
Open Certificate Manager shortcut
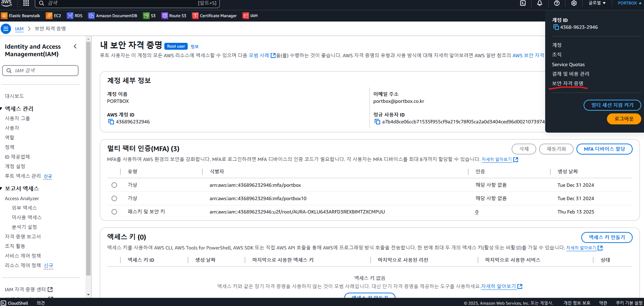(214, 16)
